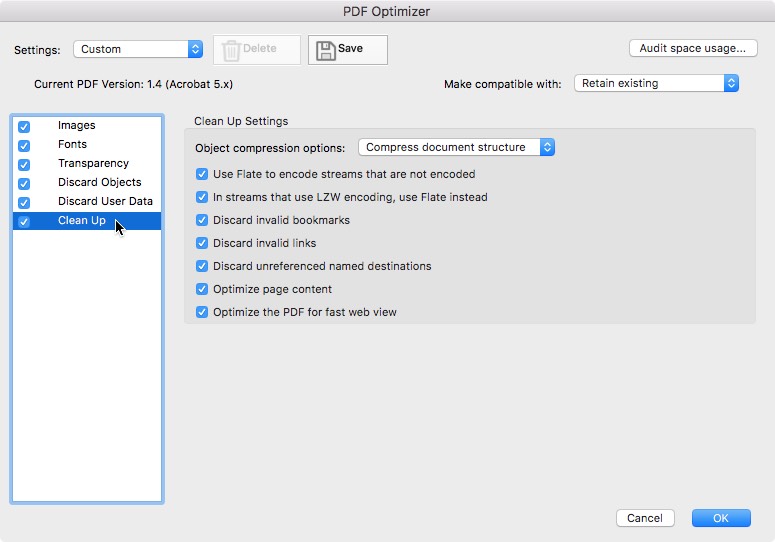The height and width of the screenshot is (542, 775).
Task: Uncheck Optimize the PDF for fast web view
Action: pos(202,312)
